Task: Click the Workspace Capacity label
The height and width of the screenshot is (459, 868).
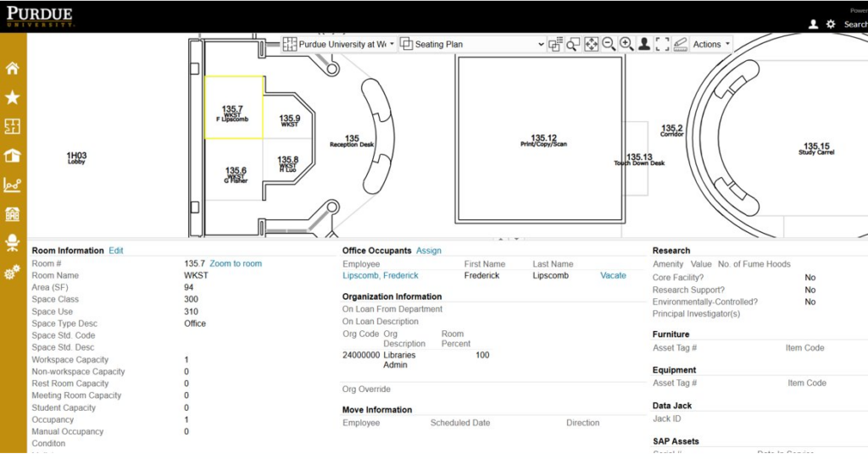Action: point(70,360)
